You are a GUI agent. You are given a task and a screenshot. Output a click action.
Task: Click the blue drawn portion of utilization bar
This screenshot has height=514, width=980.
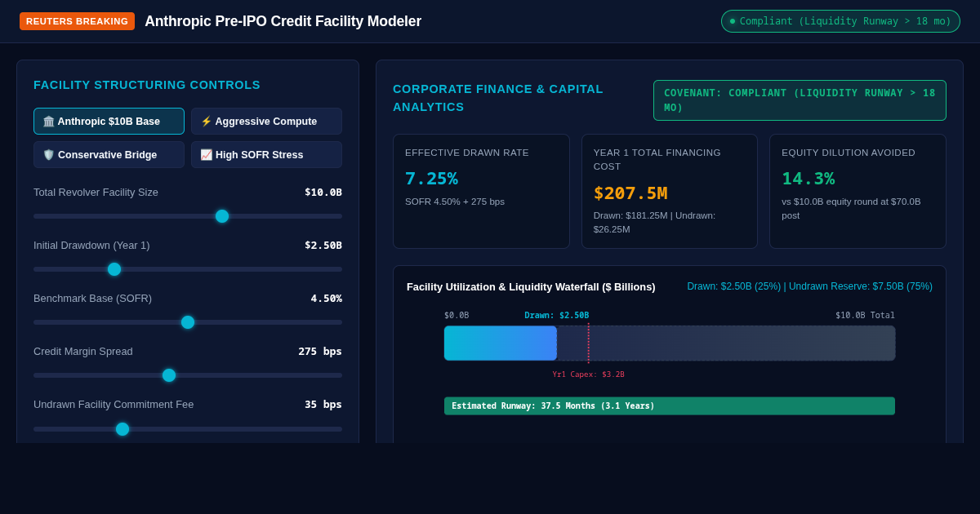[501, 343]
